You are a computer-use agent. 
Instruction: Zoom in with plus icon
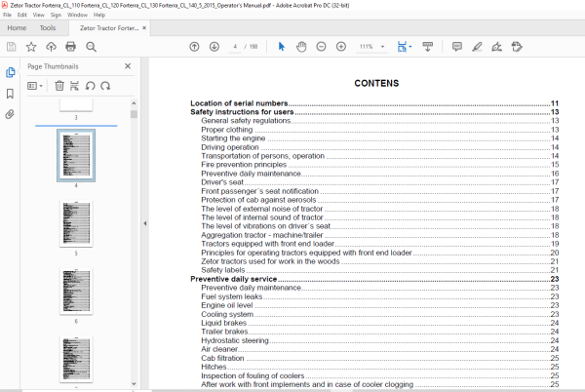(x=341, y=47)
